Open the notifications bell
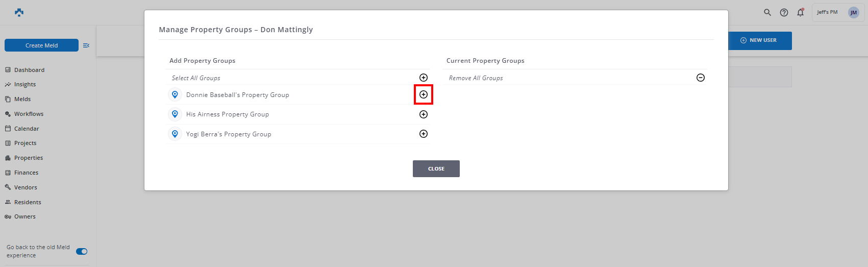Screen dimensions: 868x267 [800, 12]
